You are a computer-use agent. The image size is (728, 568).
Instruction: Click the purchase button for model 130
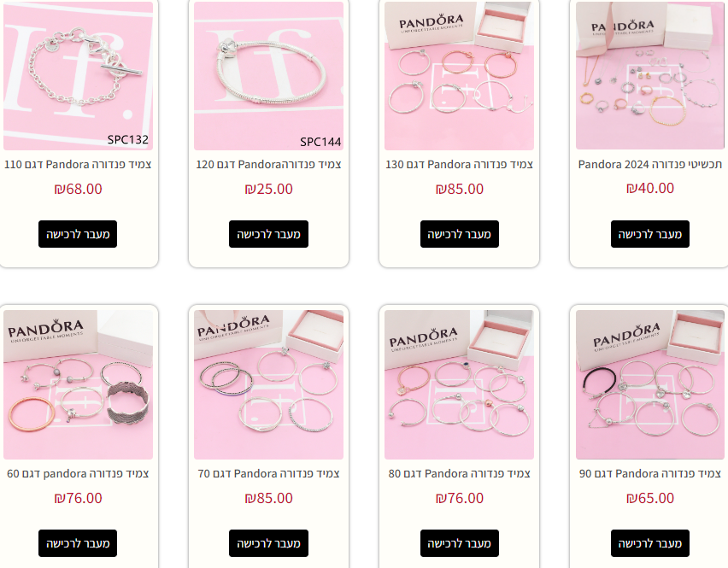tap(460, 234)
